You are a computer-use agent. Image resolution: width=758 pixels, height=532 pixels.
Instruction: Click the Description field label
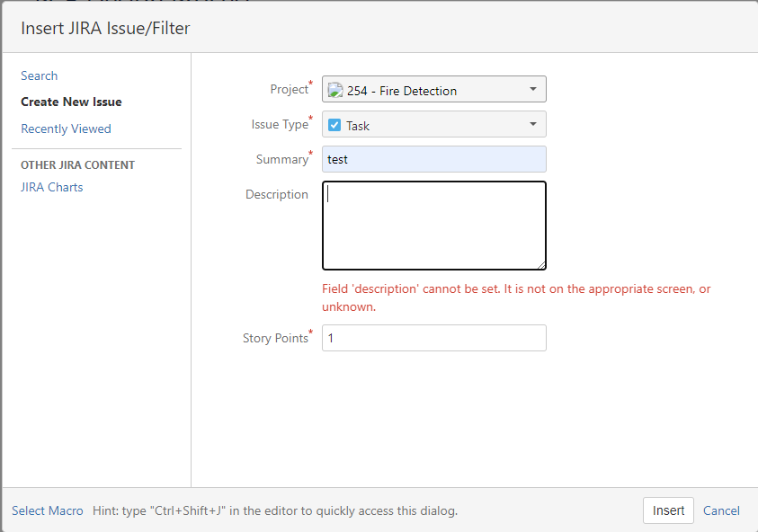point(277,194)
